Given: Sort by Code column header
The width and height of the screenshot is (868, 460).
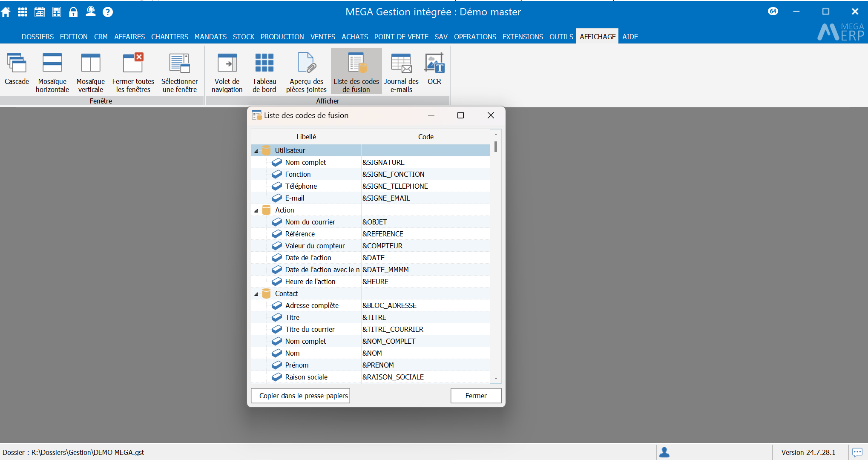Looking at the screenshot, I should pyautogui.click(x=425, y=137).
